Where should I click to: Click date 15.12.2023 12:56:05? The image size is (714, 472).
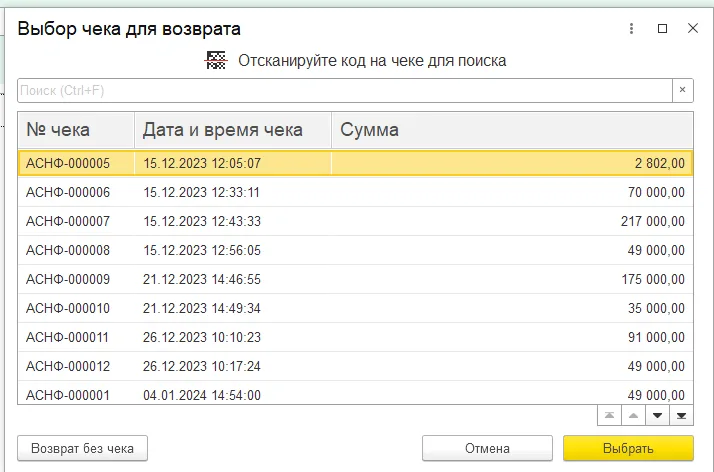(202, 250)
